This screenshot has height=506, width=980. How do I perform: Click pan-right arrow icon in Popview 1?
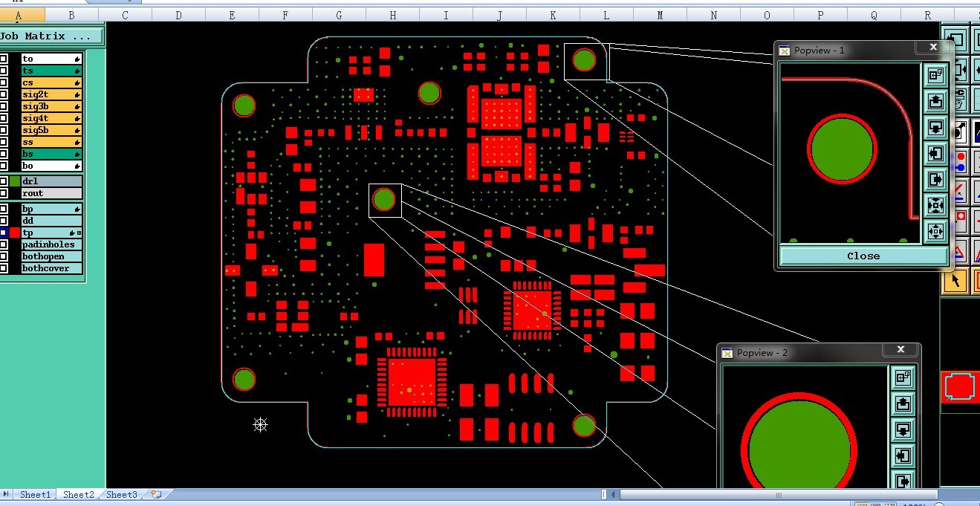point(935,179)
